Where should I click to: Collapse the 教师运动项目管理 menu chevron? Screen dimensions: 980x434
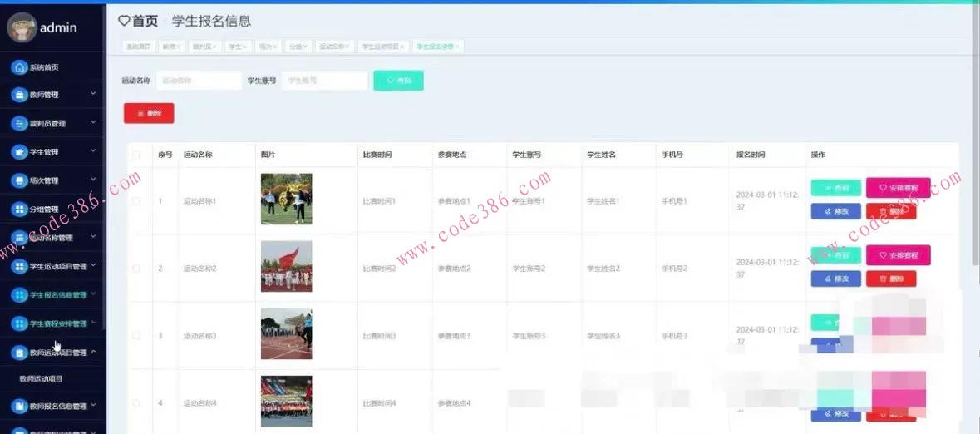pyautogui.click(x=94, y=352)
